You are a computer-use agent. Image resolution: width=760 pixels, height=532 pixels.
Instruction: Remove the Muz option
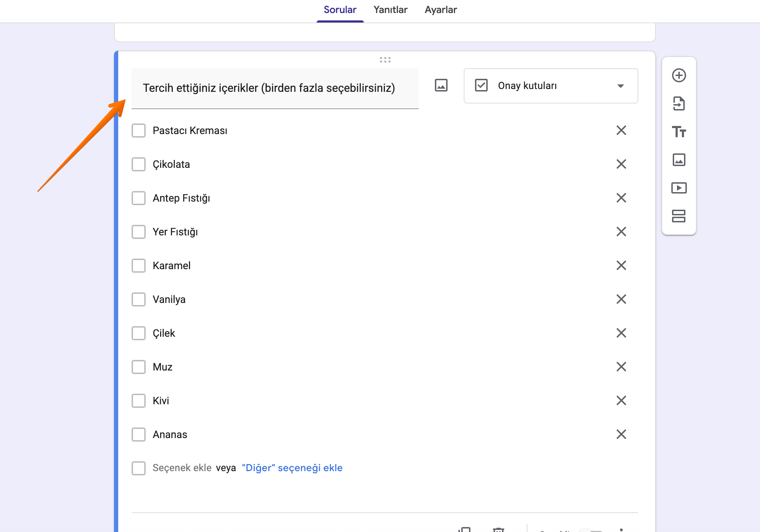(621, 367)
